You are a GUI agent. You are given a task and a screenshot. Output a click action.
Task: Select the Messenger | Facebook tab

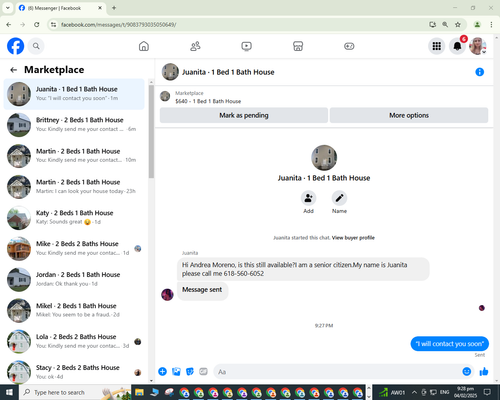click(x=60, y=8)
